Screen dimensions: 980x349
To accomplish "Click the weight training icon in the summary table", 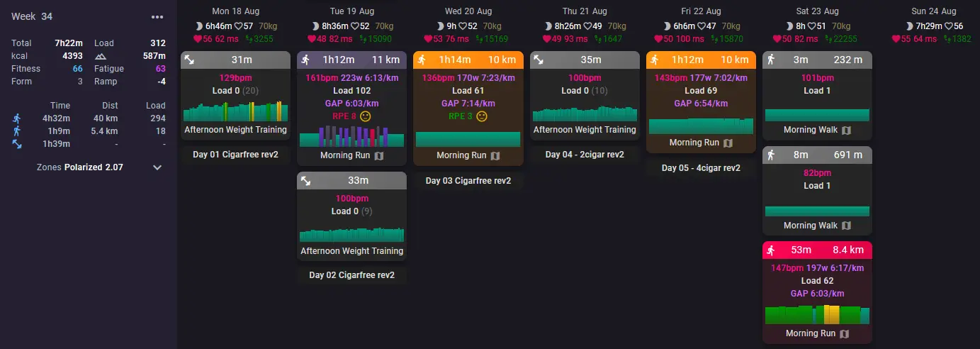I will (16, 144).
